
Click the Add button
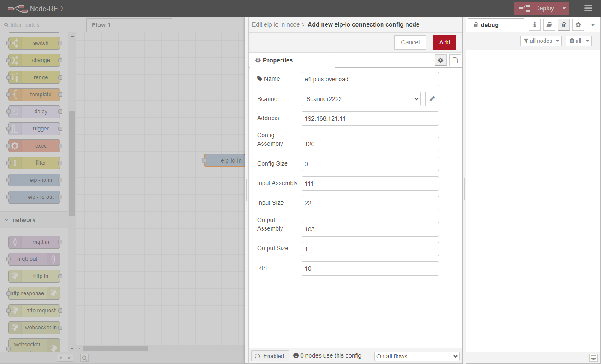(x=444, y=42)
